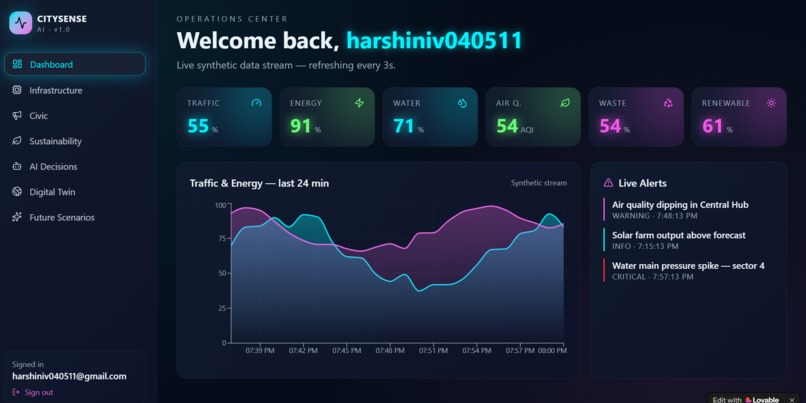This screenshot has height=403, width=806.
Task: Click the 07:57 PM chart axis label
Action: coord(520,351)
